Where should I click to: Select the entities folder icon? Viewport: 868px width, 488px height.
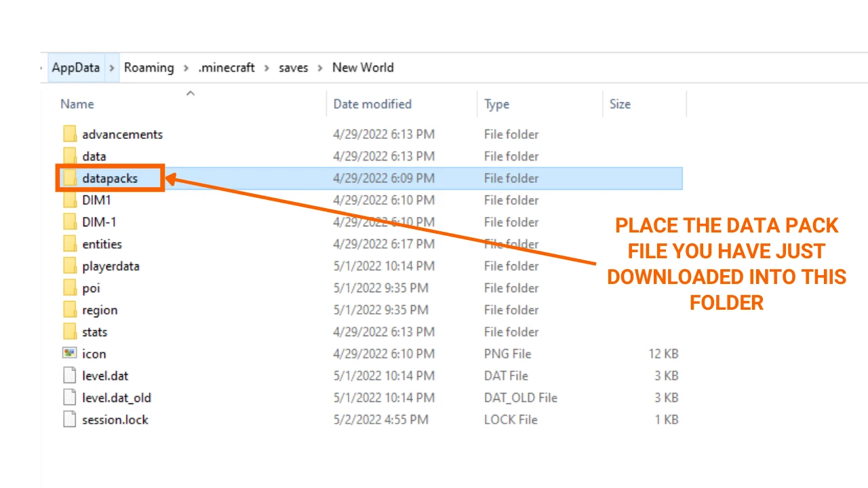point(69,244)
